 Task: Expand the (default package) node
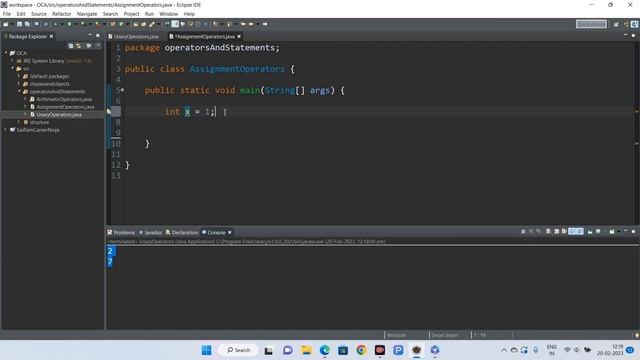[19, 76]
